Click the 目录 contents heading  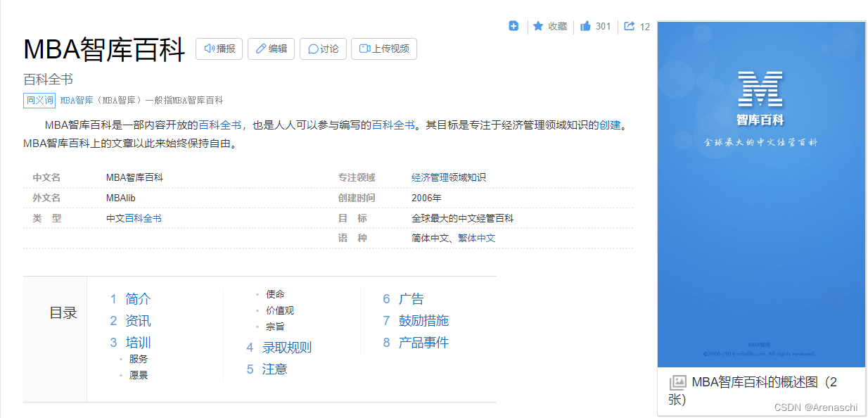(x=63, y=313)
